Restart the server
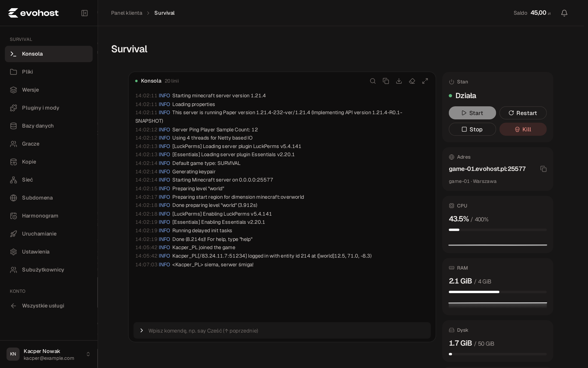Viewport: 588px width, 368px height. (523, 113)
